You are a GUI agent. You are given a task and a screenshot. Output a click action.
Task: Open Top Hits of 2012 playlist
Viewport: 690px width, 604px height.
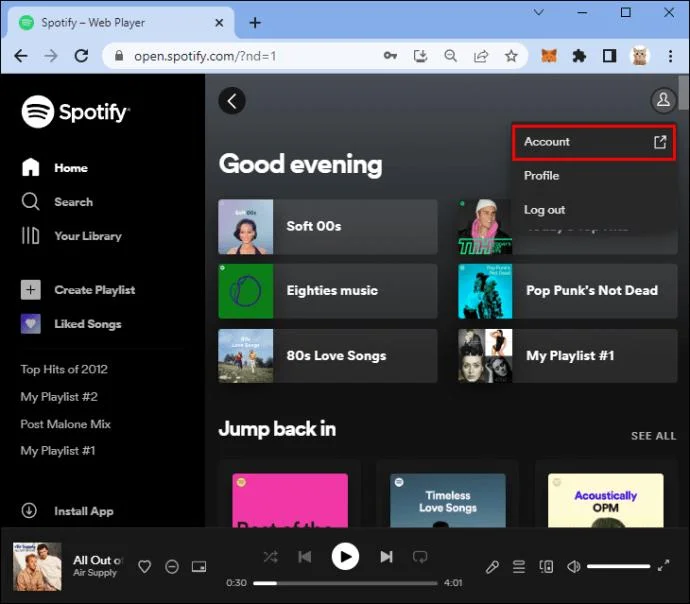click(64, 369)
